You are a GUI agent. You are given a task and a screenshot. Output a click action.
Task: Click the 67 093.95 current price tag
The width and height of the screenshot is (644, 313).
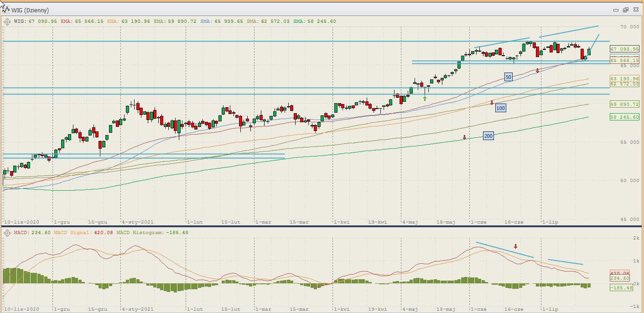click(624, 49)
